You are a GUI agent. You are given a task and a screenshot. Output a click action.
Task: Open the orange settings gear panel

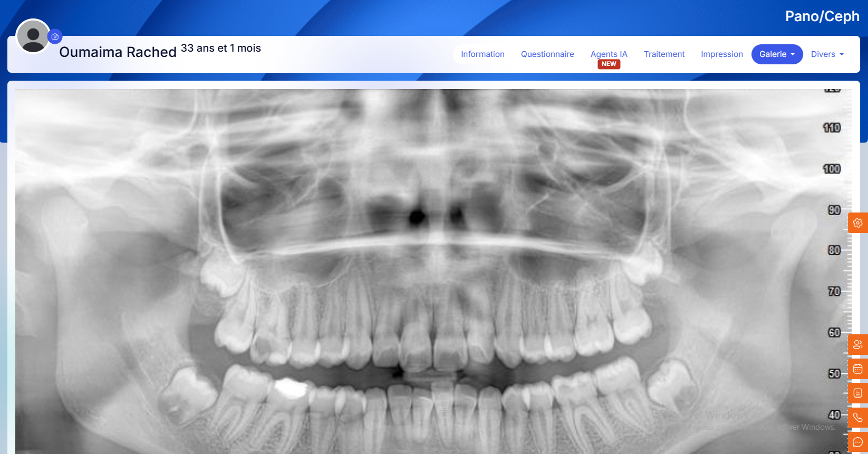pos(857,223)
